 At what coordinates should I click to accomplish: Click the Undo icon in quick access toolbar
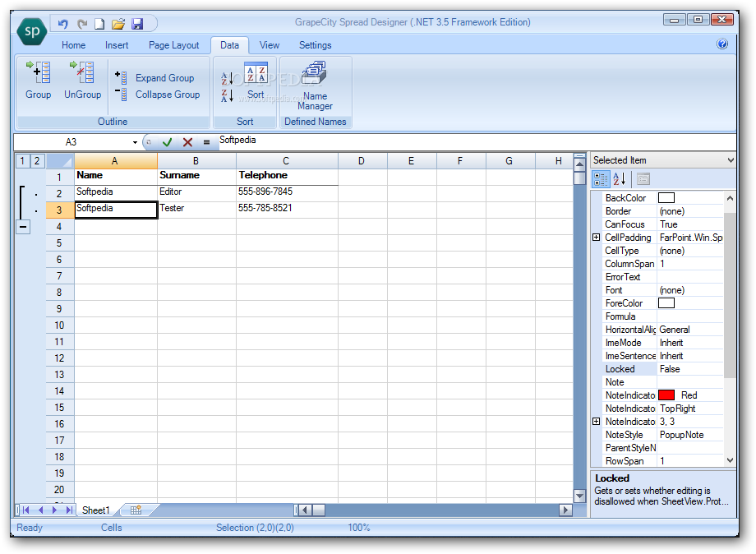63,23
